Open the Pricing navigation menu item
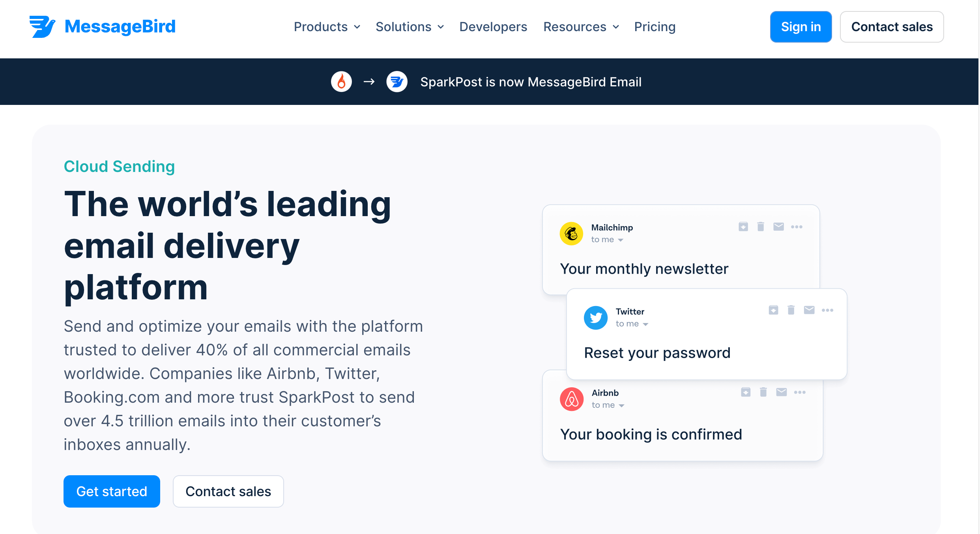Image resolution: width=980 pixels, height=534 pixels. click(655, 27)
